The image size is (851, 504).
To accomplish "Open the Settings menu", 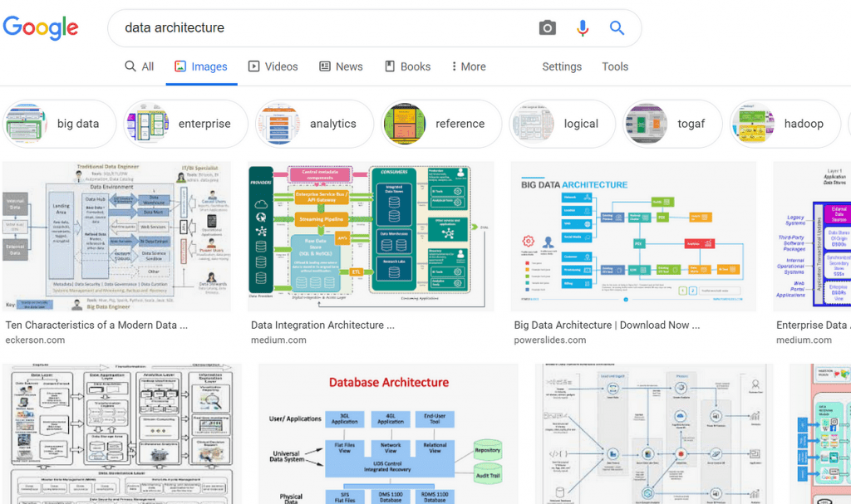I will (x=562, y=66).
